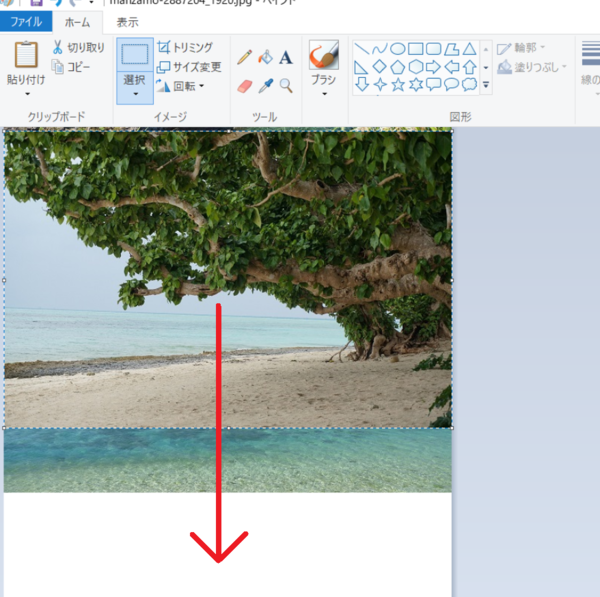Select the Rounded rectangular callout shape
The image size is (600, 597).
[x=434, y=84]
